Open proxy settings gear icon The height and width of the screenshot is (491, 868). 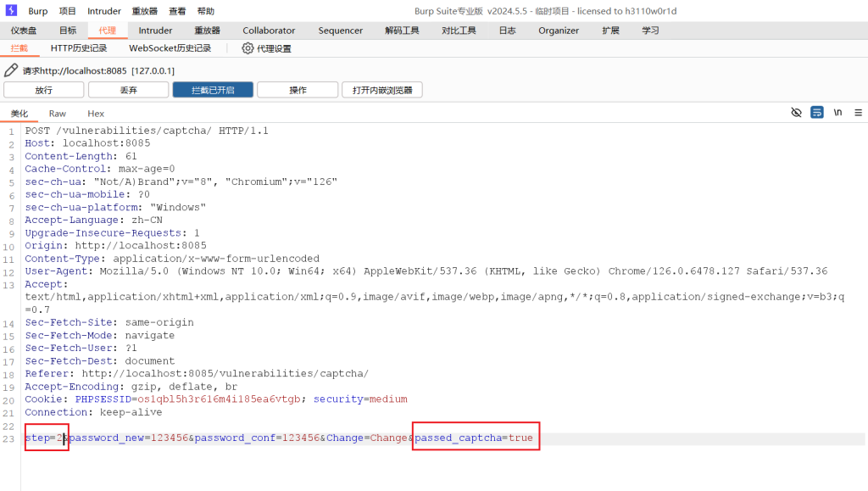point(248,48)
